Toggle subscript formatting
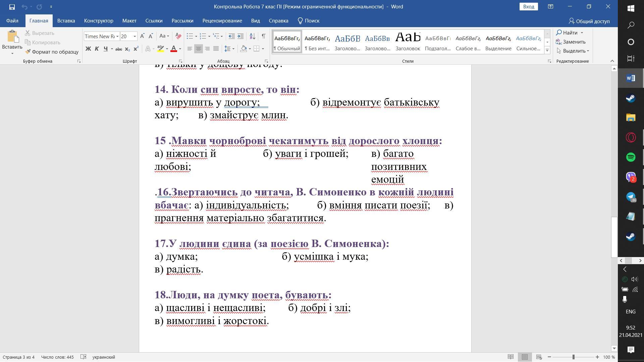The width and height of the screenshot is (644, 362). click(127, 49)
